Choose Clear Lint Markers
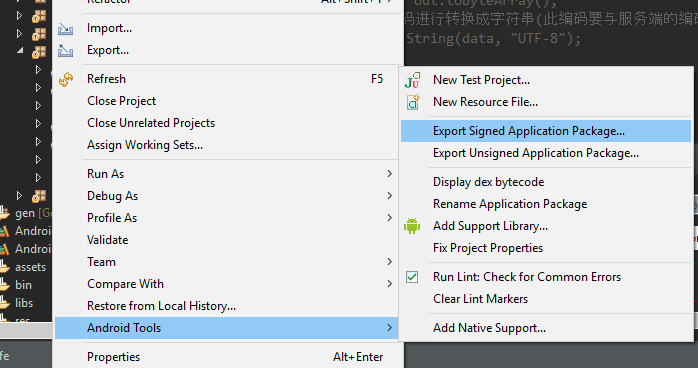The height and width of the screenshot is (368, 698). pyautogui.click(x=480, y=299)
